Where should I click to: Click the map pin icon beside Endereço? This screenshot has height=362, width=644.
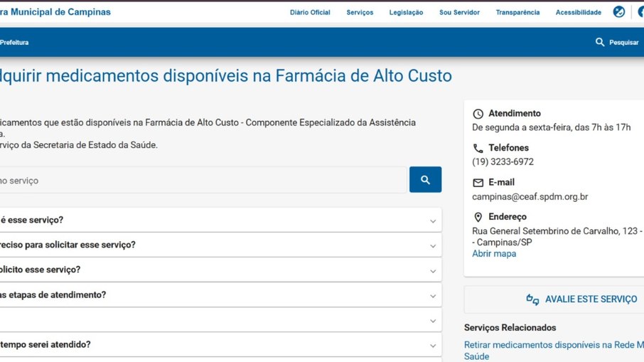click(x=478, y=217)
